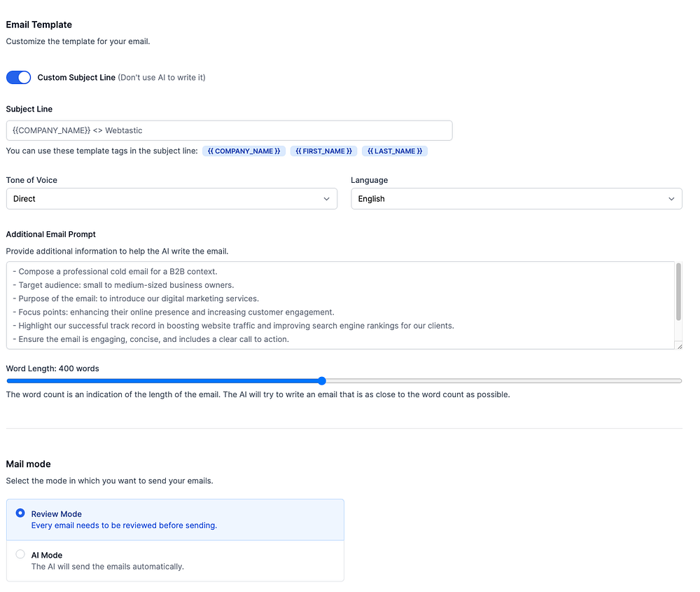Screen dimensions: 700x592
Task: Select the Review Mode radio button
Action: click(20, 513)
